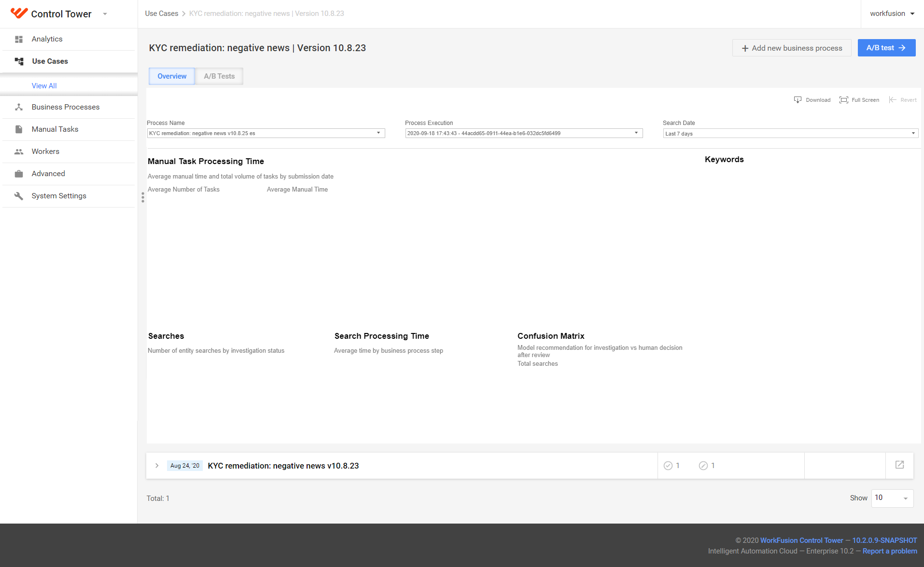Click the Searches panel heading
Image resolution: width=924 pixels, height=567 pixels.
point(166,336)
